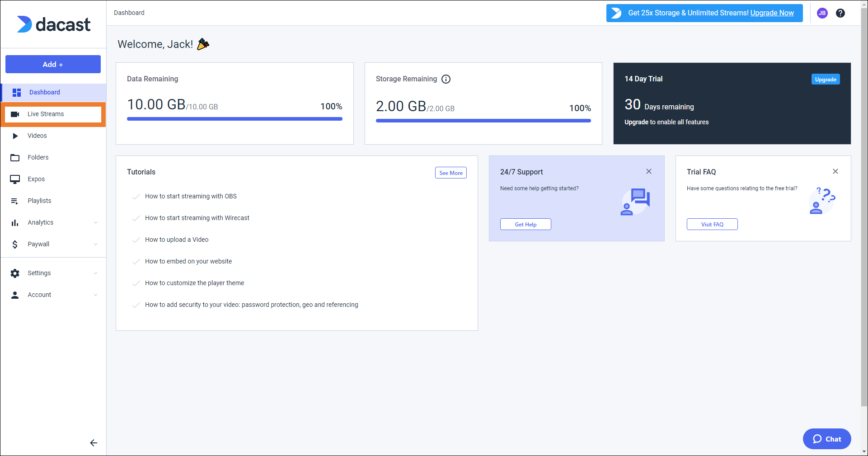The width and height of the screenshot is (868, 456).
Task: Go to Playlists in the sidebar
Action: pos(39,201)
